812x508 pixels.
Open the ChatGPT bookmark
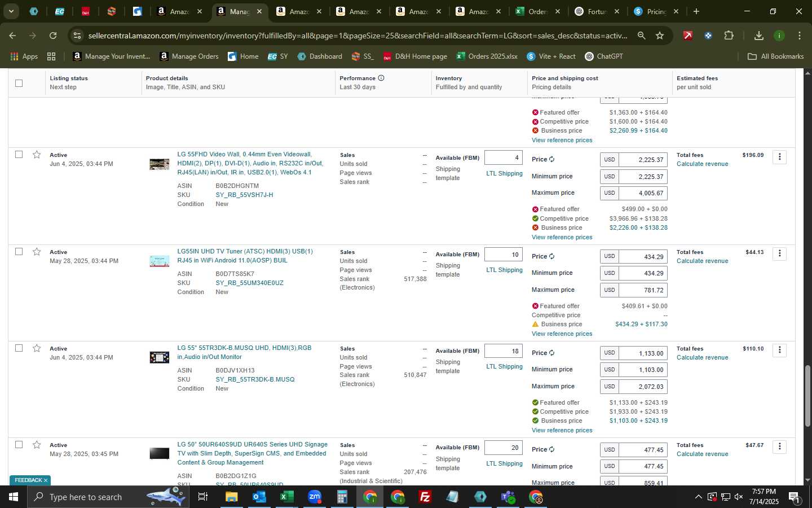(x=604, y=56)
